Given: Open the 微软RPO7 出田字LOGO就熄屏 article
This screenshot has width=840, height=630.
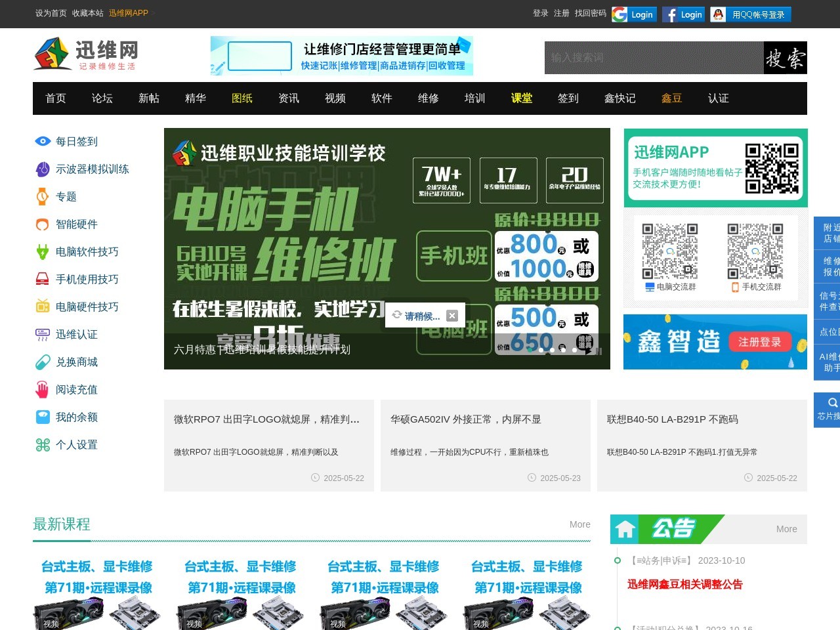Looking at the screenshot, I should 266,419.
